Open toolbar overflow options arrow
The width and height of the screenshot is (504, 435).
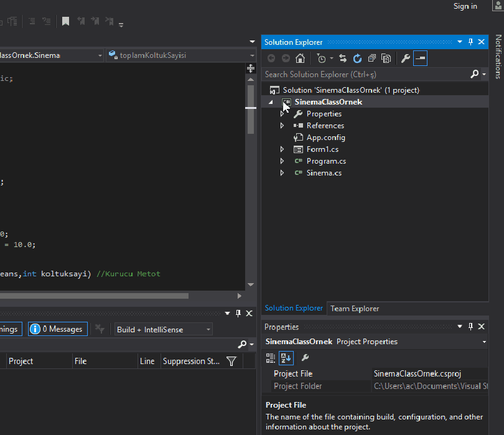(121, 25)
